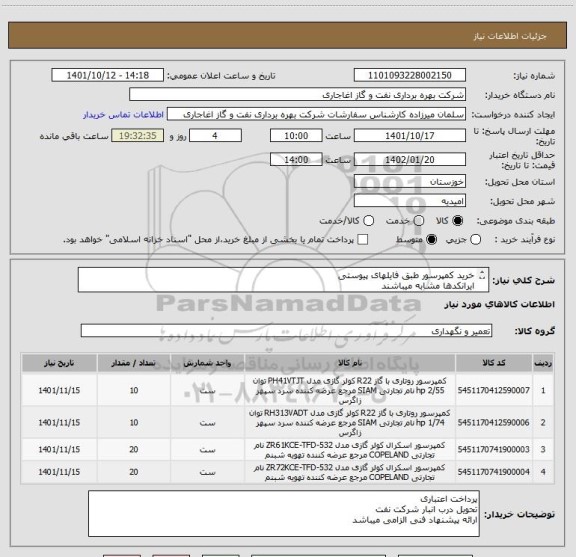Click the ردیف column header
The height and width of the screenshot is (557, 576).
click(543, 363)
